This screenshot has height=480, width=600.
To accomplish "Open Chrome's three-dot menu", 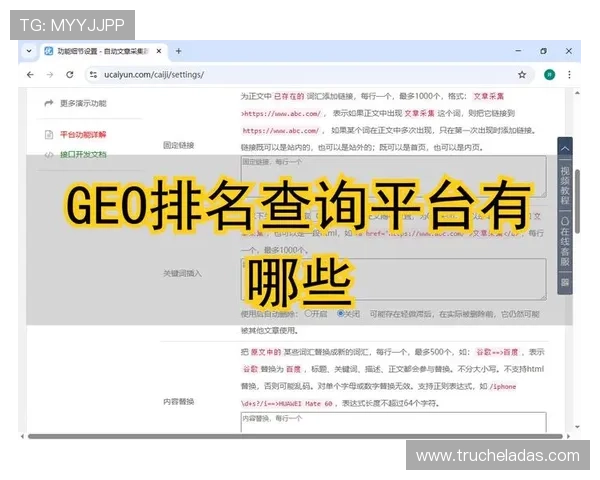I will click(x=569, y=75).
